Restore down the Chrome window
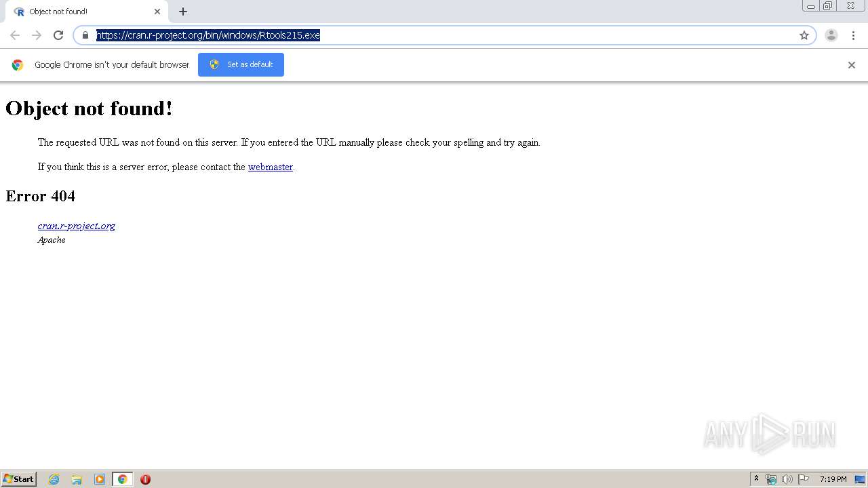Image resolution: width=868 pixels, height=488 pixels. pos(828,6)
